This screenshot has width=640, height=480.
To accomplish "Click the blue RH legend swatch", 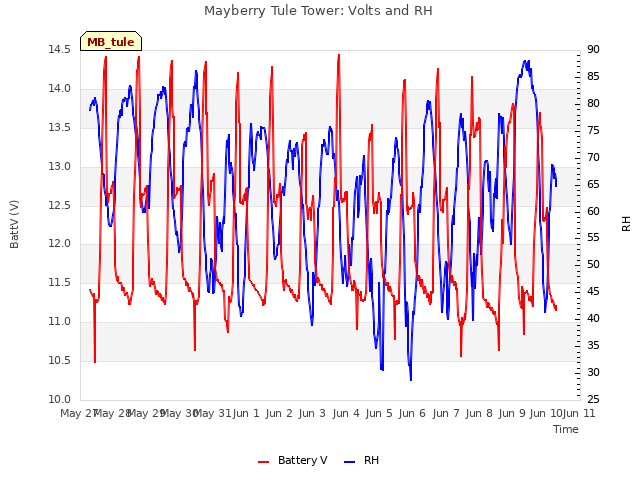I will 350,462.
